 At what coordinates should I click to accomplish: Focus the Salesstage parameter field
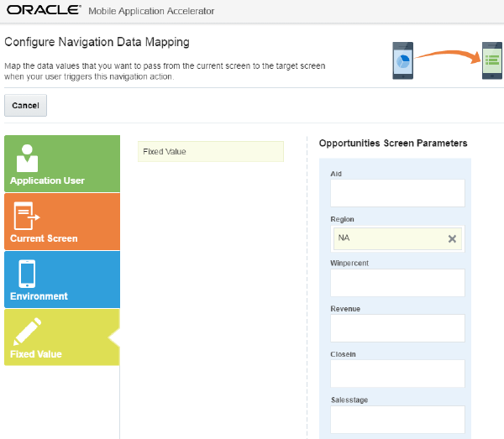click(397, 419)
